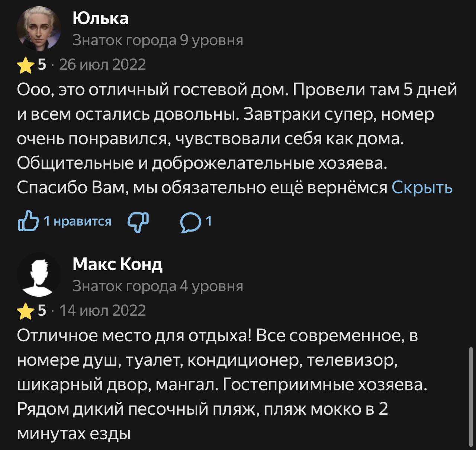The width and height of the screenshot is (476, 450).
Task: Click the rating number 5 beside Юлька's star
Action: [42, 65]
